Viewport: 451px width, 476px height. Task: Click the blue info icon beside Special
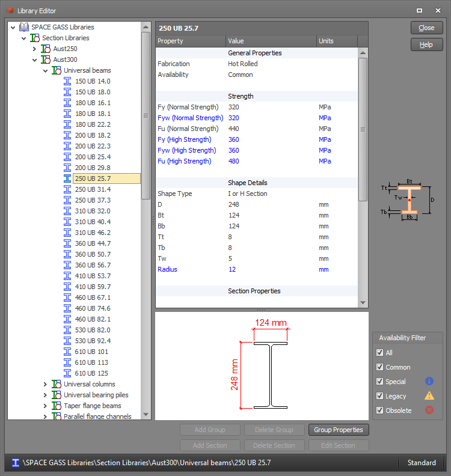pos(429,381)
